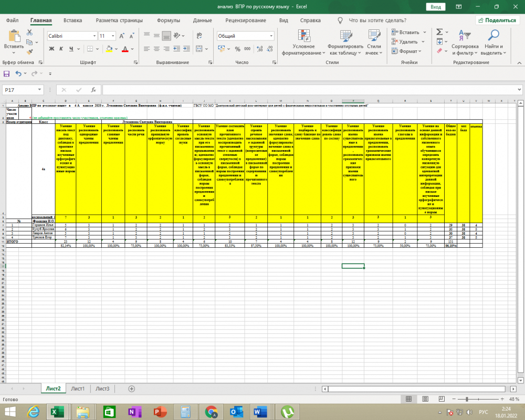Open the Format (Формат) cells dropdown
The width and height of the screenshot is (525, 420).
click(x=406, y=51)
